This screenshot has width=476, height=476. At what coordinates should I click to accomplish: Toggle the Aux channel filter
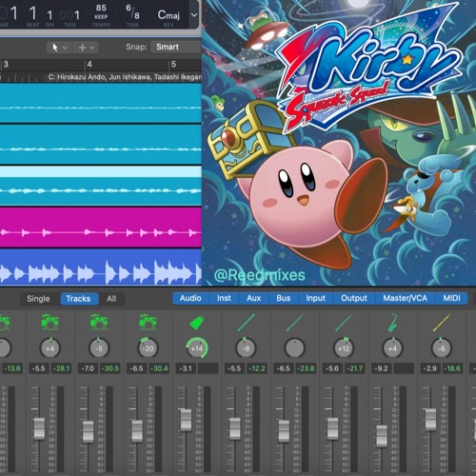(x=253, y=298)
